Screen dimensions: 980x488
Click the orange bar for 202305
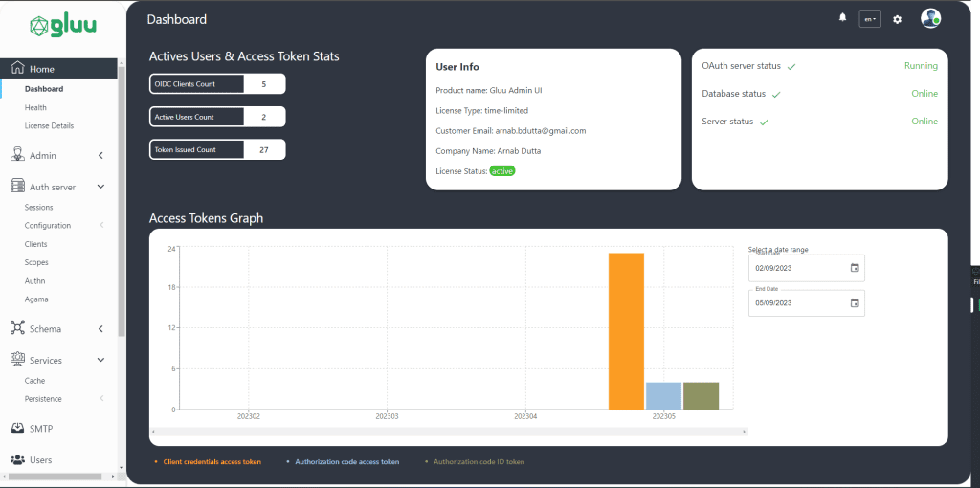click(x=626, y=331)
